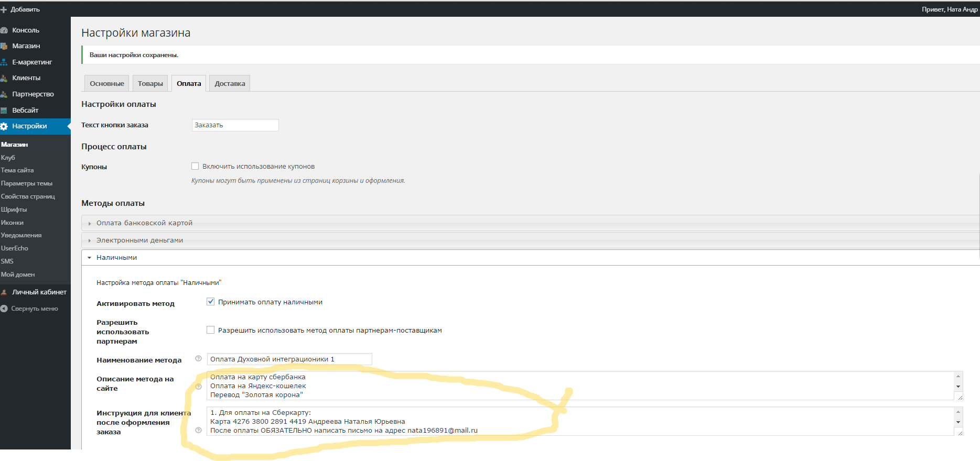980x461 pixels.
Task: Click Свернуть меню to collapse sidebar
Action: coord(34,309)
